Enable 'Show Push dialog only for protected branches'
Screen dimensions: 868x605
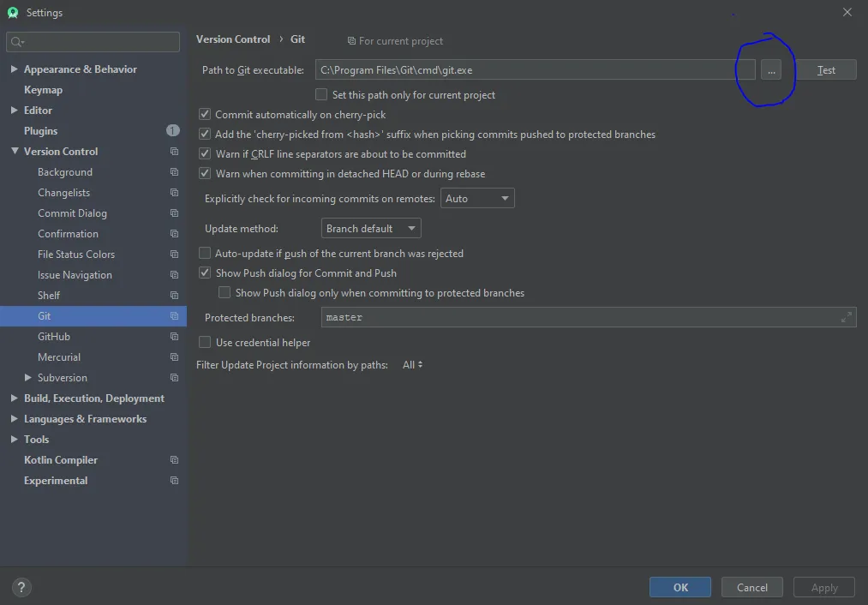pyautogui.click(x=224, y=293)
